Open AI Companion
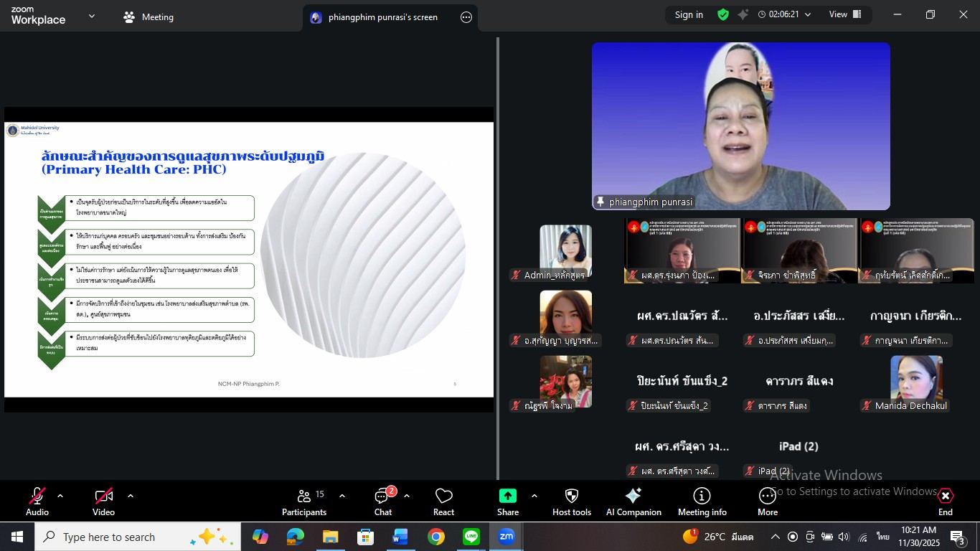Screen dimensions: 980x551 click(x=633, y=501)
